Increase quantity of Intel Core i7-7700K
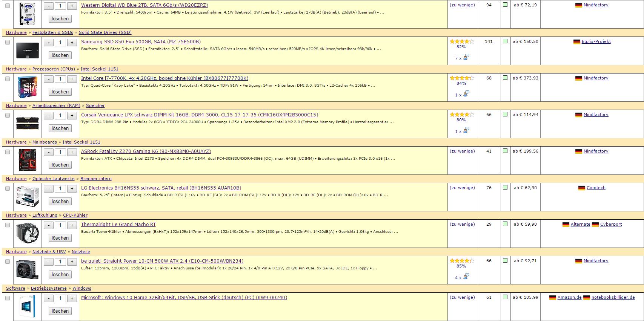The height and width of the screenshot is (321, 644). coord(72,79)
